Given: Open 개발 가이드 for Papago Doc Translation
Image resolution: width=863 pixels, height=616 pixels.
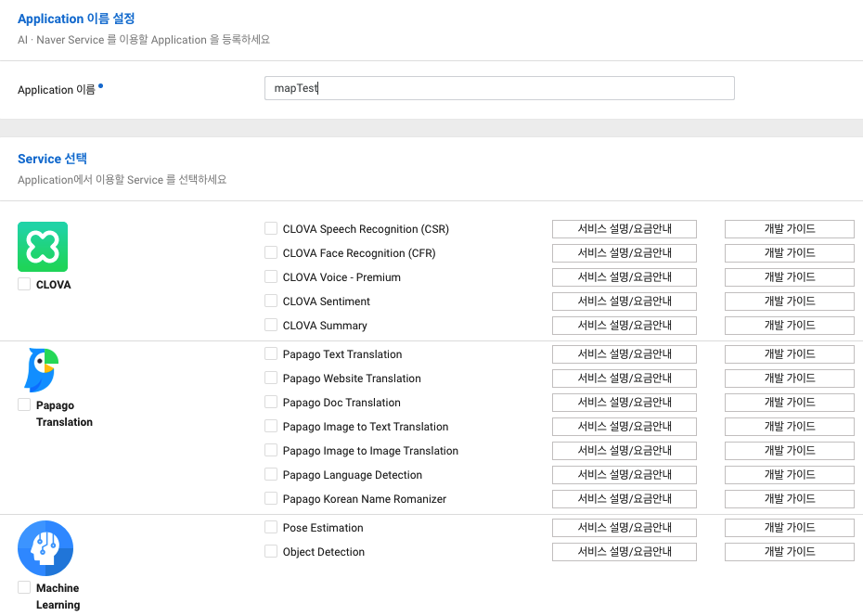Looking at the screenshot, I should click(790, 403).
